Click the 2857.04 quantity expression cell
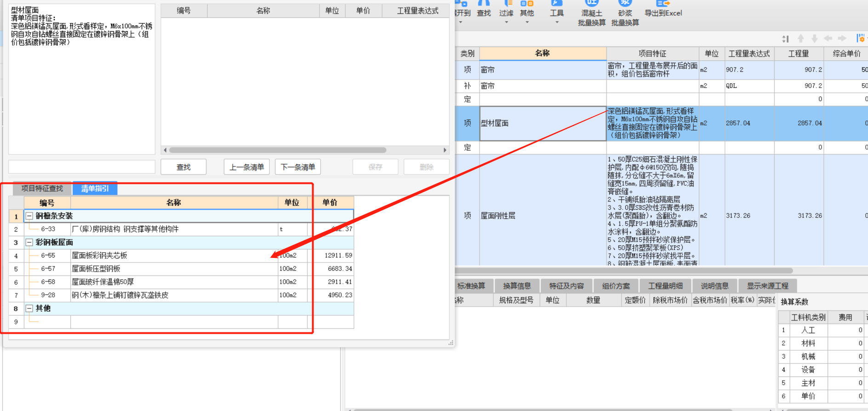868x411 pixels. click(749, 123)
